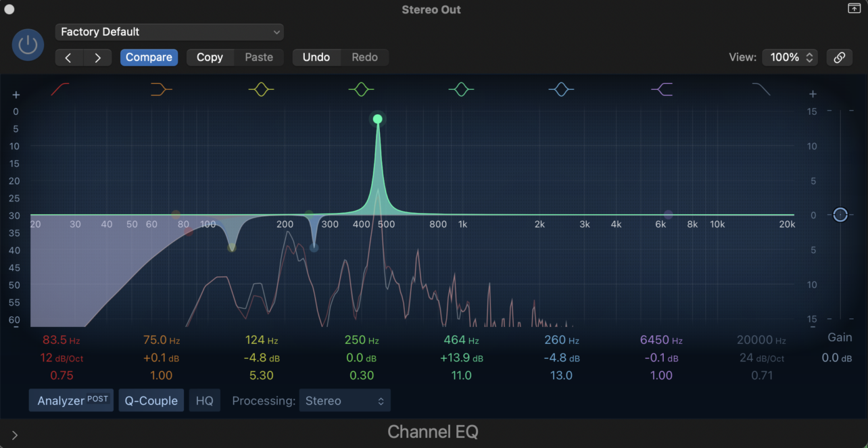Click the link icon next to View control

[840, 57]
